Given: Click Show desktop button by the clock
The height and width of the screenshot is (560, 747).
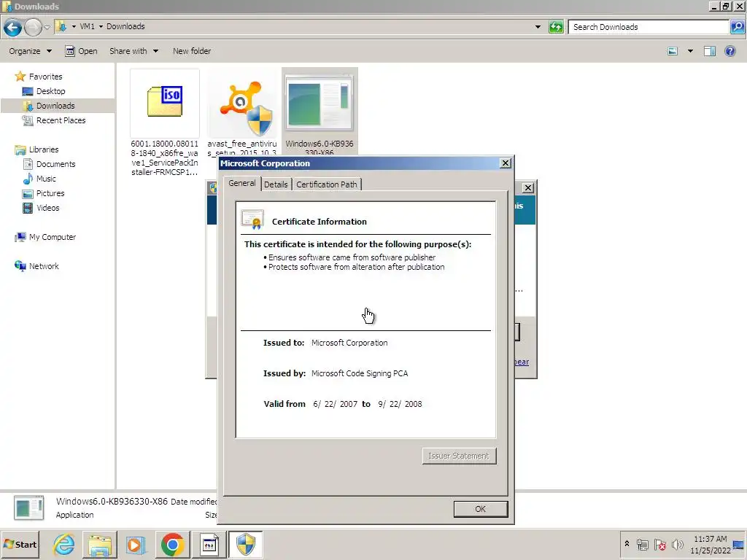Looking at the screenshot, I should [x=739, y=544].
